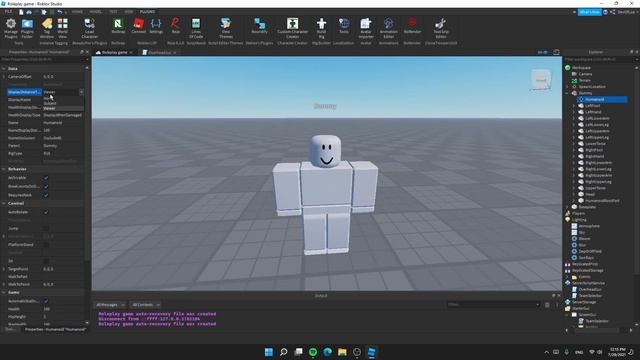Open the Plugins Folder button
This screenshot has width=640, height=360.
click(27, 28)
